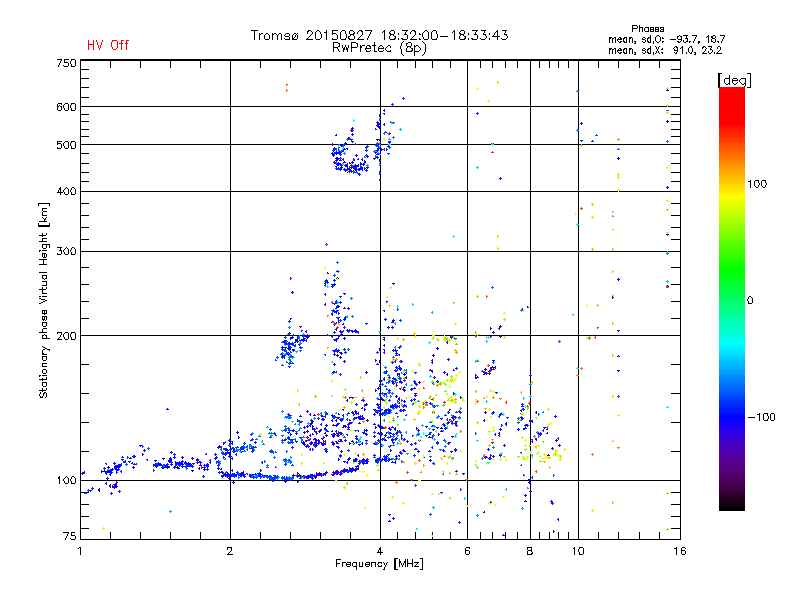Click the x-axis label '6'

(467, 551)
